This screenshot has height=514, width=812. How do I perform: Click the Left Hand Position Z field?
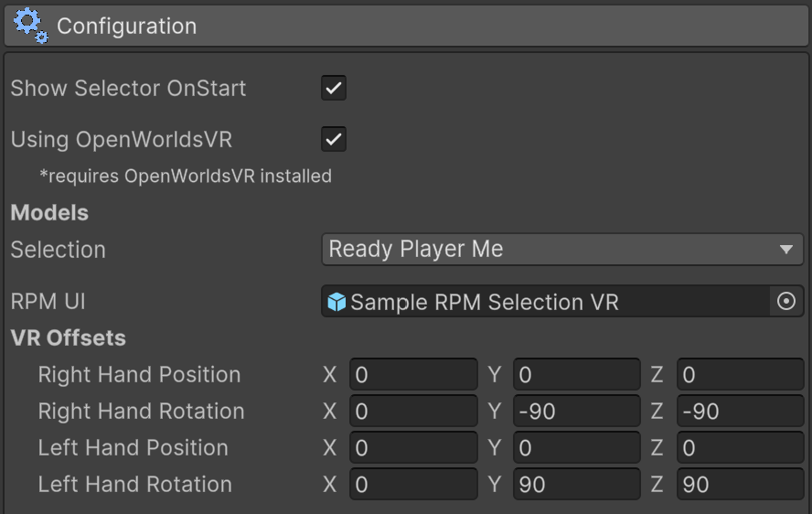740,448
